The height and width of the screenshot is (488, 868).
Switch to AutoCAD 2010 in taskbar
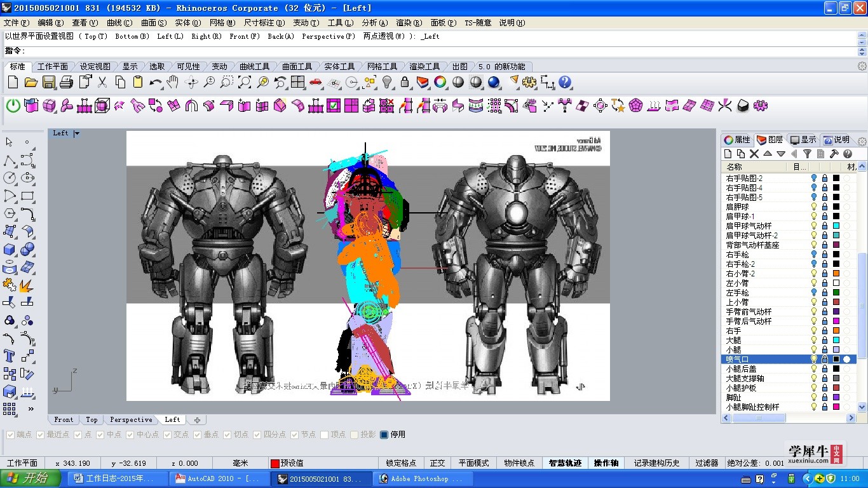coord(220,478)
